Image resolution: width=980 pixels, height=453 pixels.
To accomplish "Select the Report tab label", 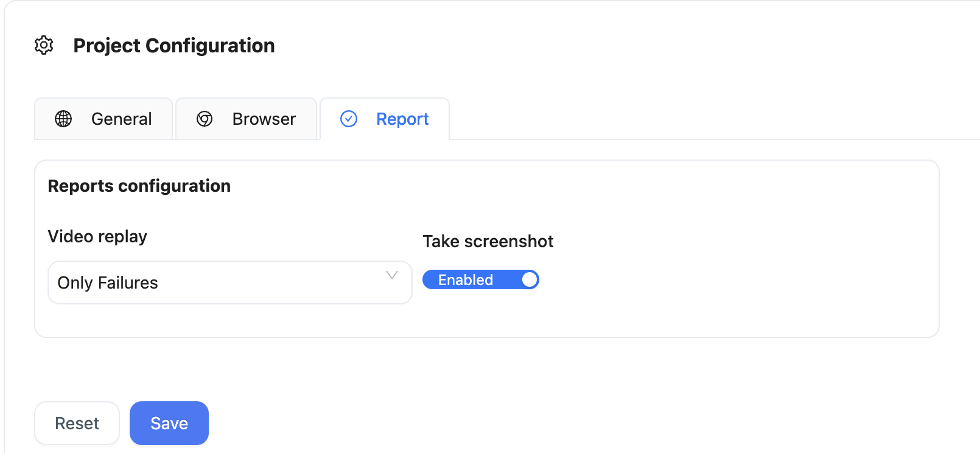I will [x=402, y=119].
